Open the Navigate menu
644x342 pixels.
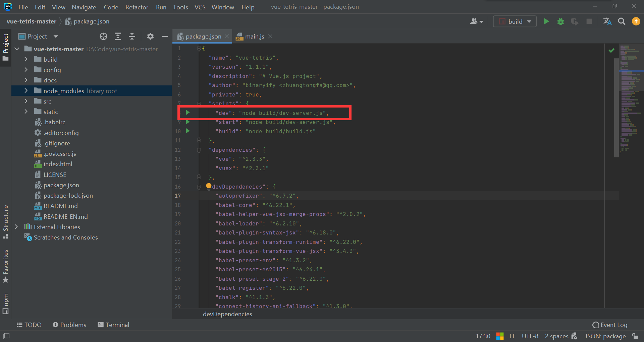[x=84, y=7]
